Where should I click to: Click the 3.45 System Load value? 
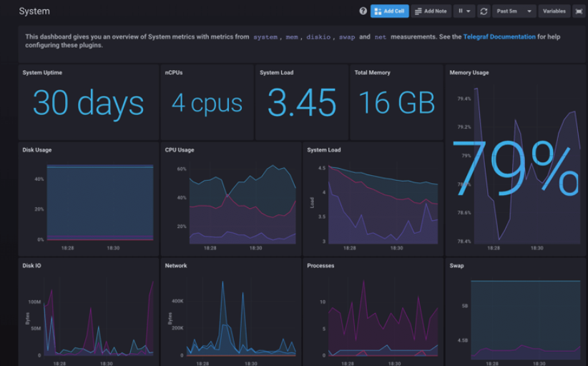click(x=301, y=104)
